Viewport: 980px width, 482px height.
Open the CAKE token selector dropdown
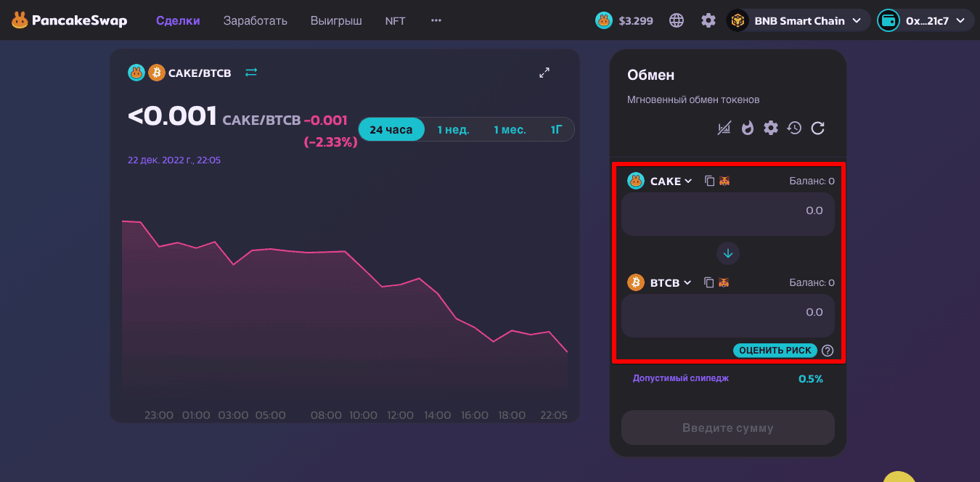point(660,181)
